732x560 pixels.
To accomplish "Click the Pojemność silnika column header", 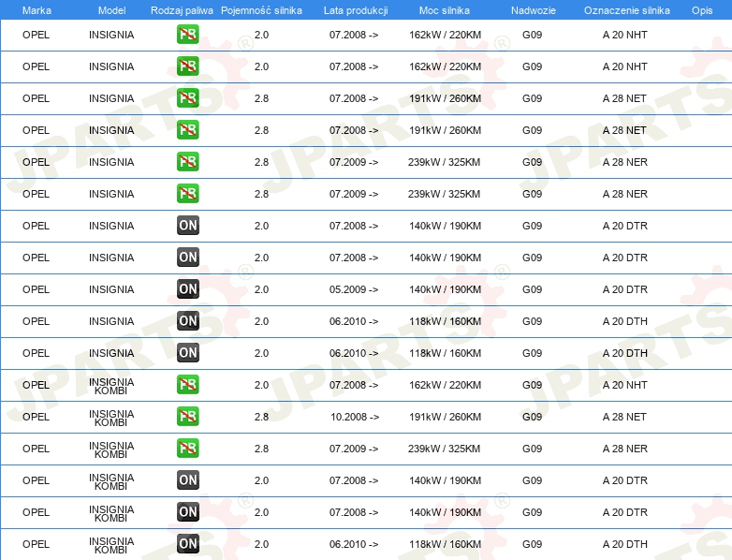I will (261, 10).
